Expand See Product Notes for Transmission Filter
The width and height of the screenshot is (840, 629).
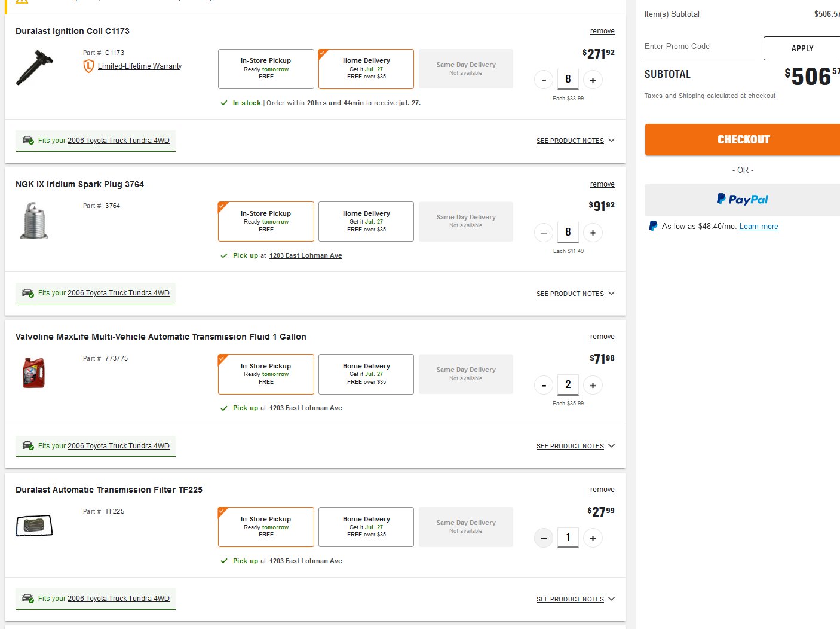point(575,599)
